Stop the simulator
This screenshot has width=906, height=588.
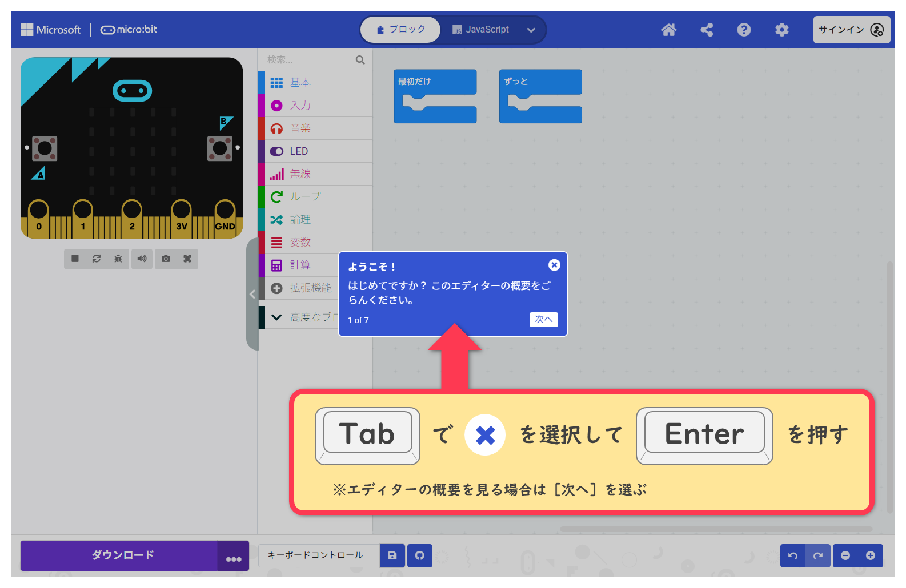point(75,259)
